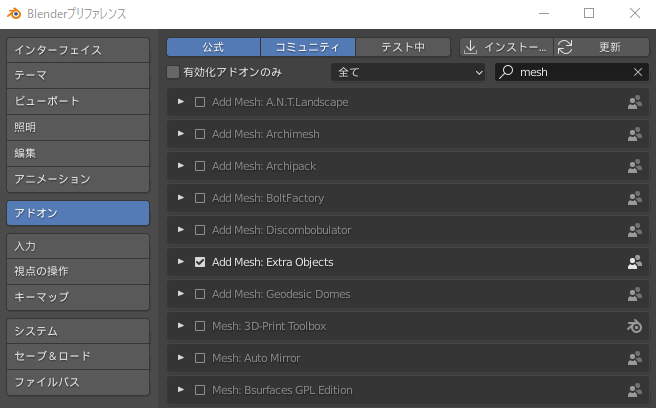The image size is (656, 408).
Task: Click community icon on Geodesic Domes row
Action: click(x=635, y=294)
